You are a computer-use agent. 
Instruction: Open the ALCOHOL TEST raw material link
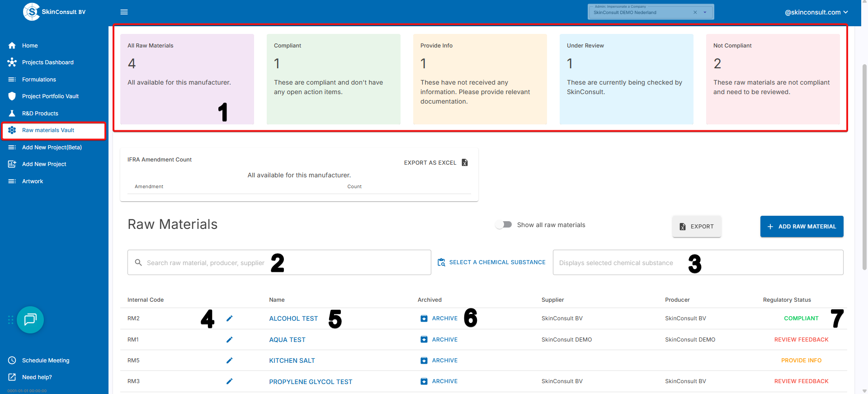293,318
